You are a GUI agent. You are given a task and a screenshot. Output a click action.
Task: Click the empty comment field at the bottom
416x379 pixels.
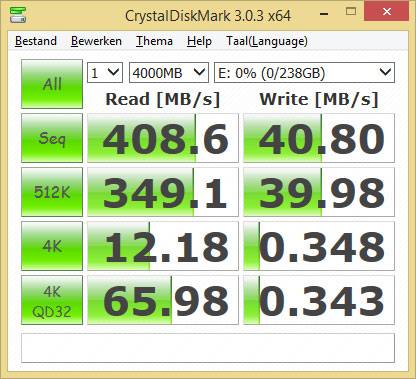[x=208, y=348]
